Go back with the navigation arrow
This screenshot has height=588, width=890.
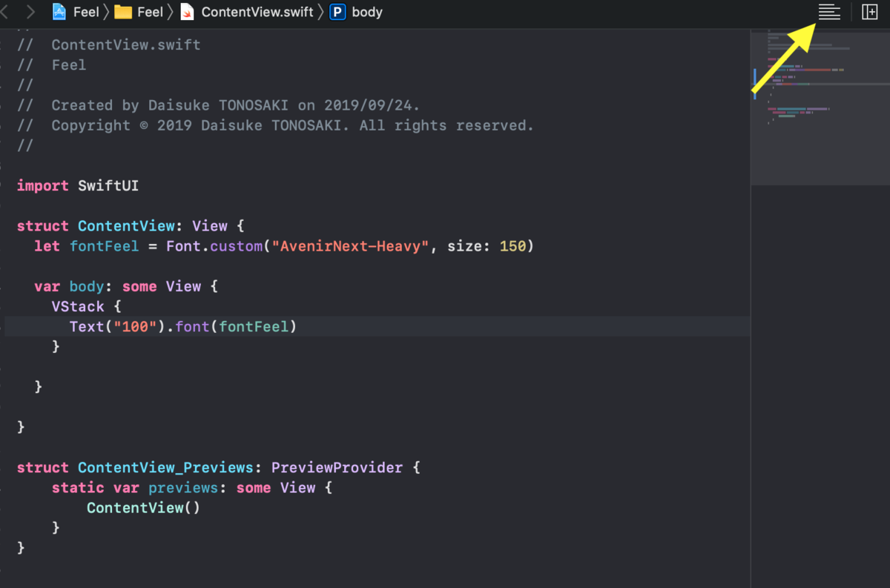point(4,12)
